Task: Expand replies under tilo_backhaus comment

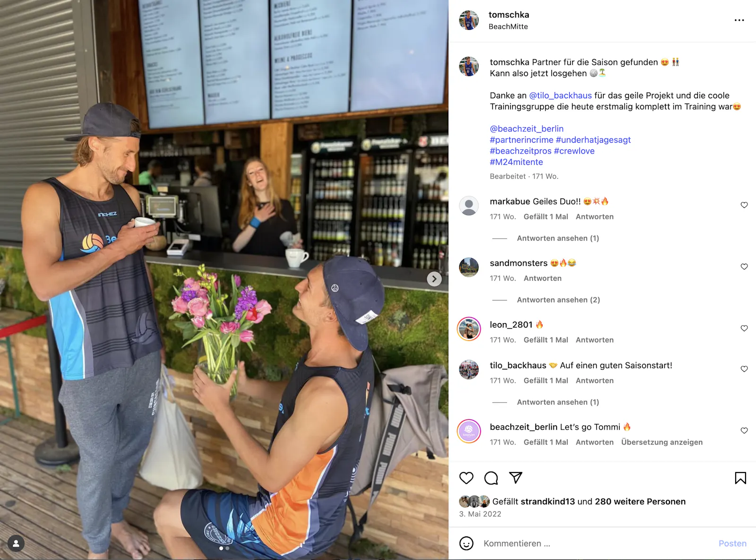Action: (558, 402)
